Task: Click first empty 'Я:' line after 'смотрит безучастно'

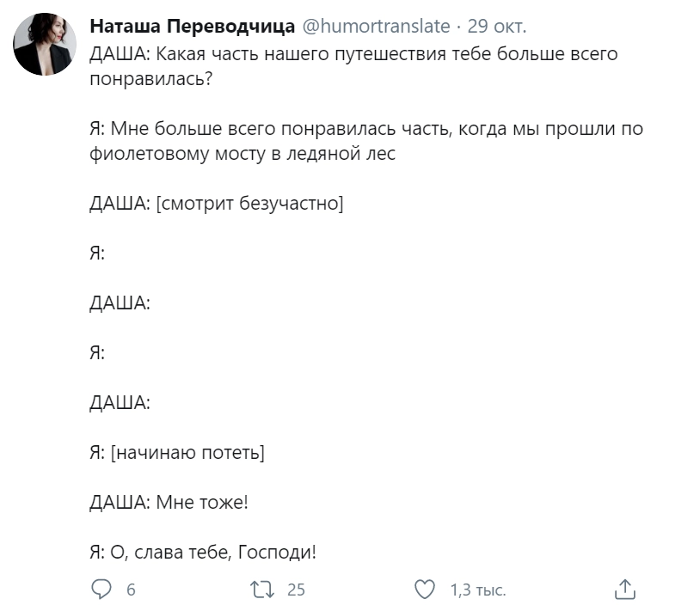Action: (97, 254)
